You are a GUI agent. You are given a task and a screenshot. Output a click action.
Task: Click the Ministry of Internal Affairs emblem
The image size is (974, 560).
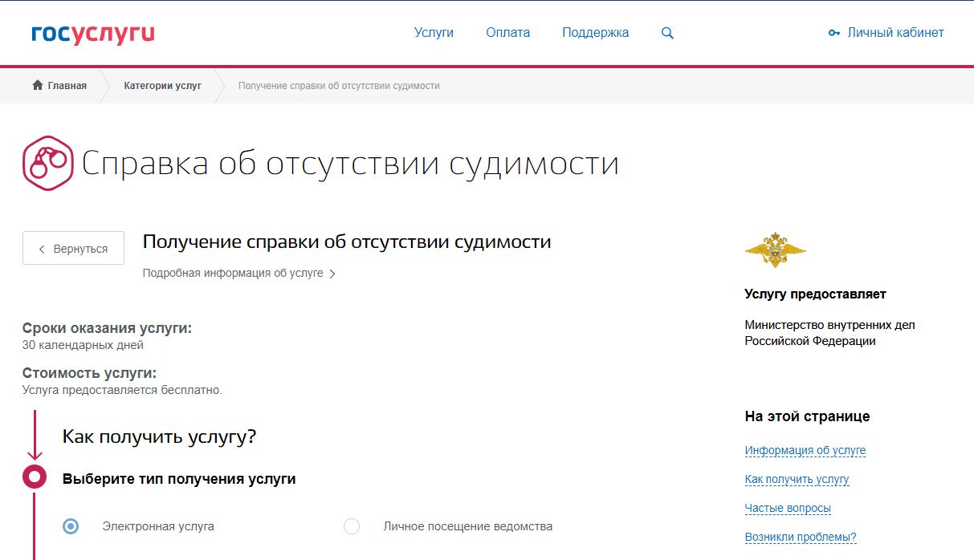pos(775,251)
